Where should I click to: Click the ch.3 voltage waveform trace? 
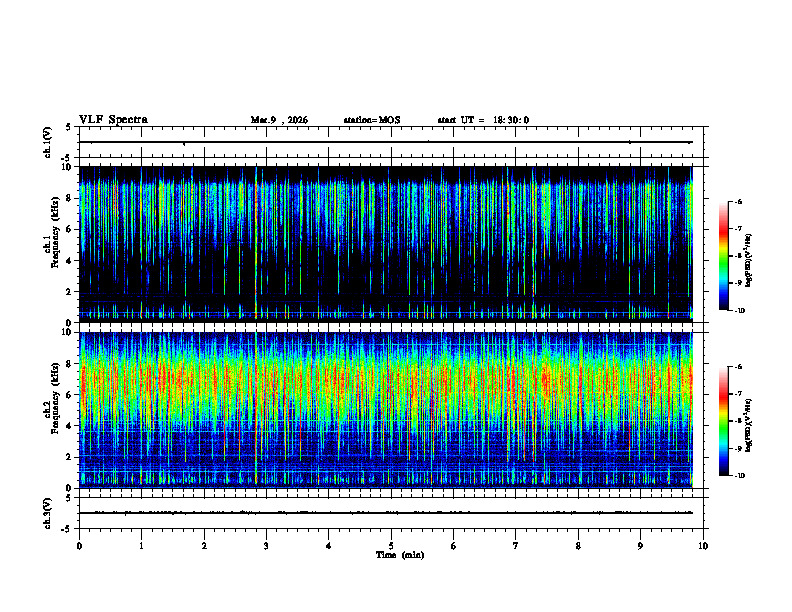[386, 513]
